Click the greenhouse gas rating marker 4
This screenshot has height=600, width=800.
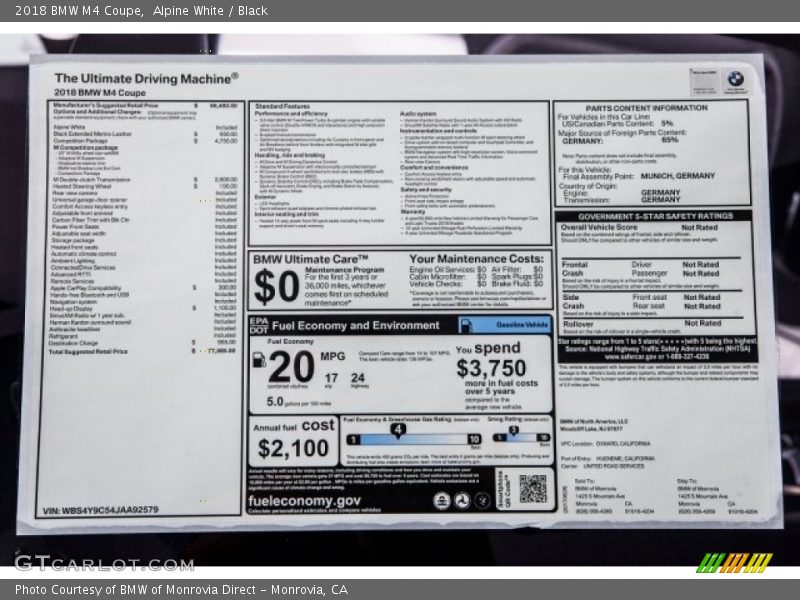pyautogui.click(x=398, y=430)
